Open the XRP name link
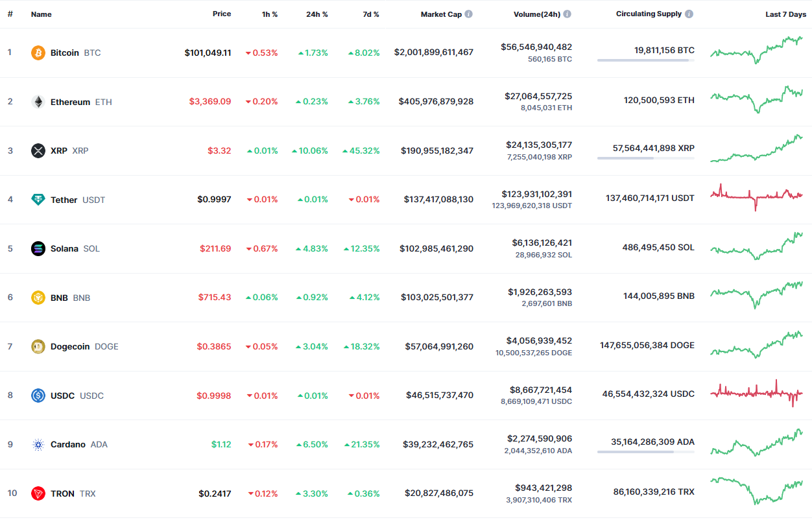This screenshot has width=812, height=520. pyautogui.click(x=69, y=150)
